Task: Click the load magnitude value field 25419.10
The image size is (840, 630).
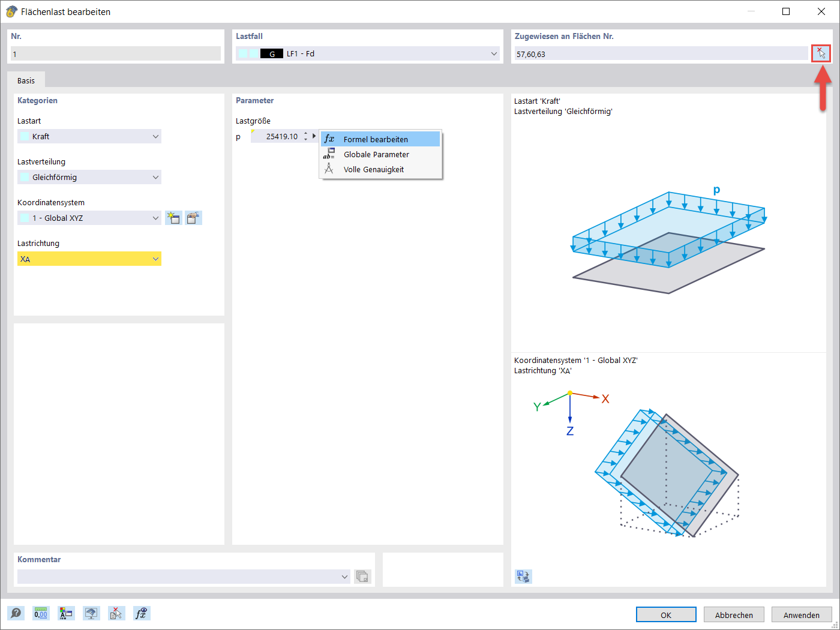Action: tap(276, 136)
